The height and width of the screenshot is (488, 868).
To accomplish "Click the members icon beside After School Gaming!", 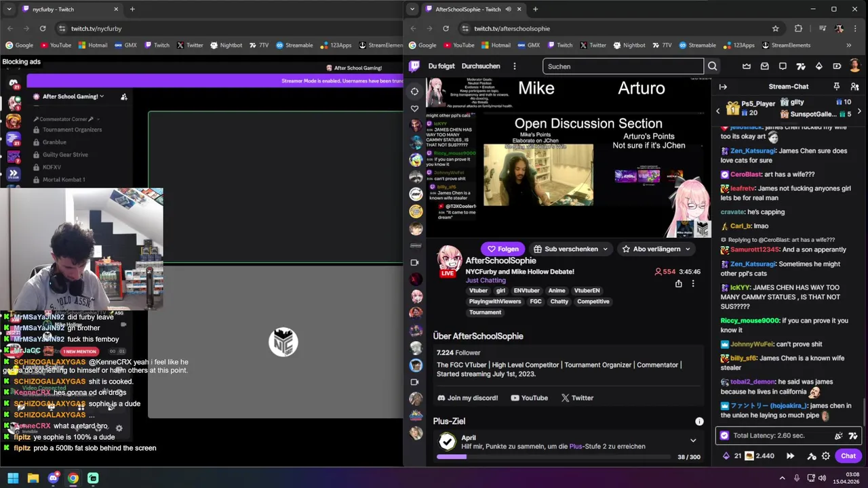I will tap(123, 97).
